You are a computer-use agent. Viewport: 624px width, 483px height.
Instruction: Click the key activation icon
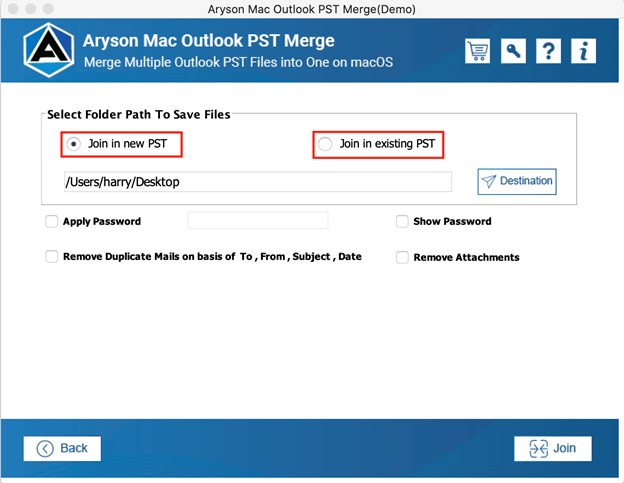pyautogui.click(x=513, y=51)
